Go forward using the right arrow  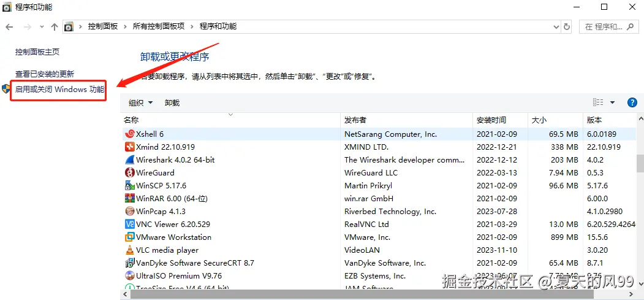click(27, 27)
